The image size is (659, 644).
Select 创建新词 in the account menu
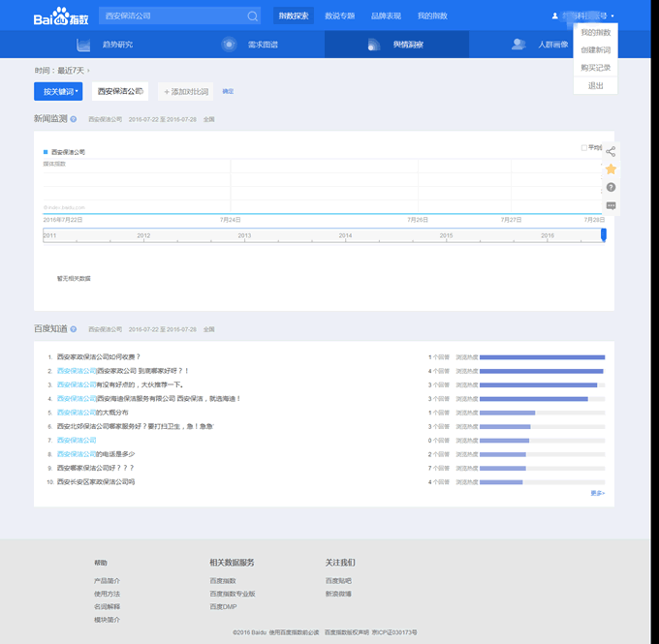[596, 50]
